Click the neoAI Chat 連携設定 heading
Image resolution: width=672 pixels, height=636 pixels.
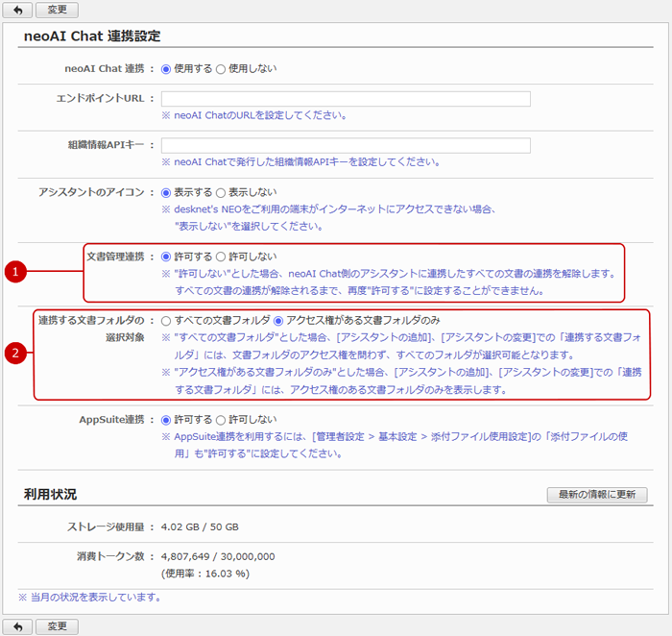[92, 36]
